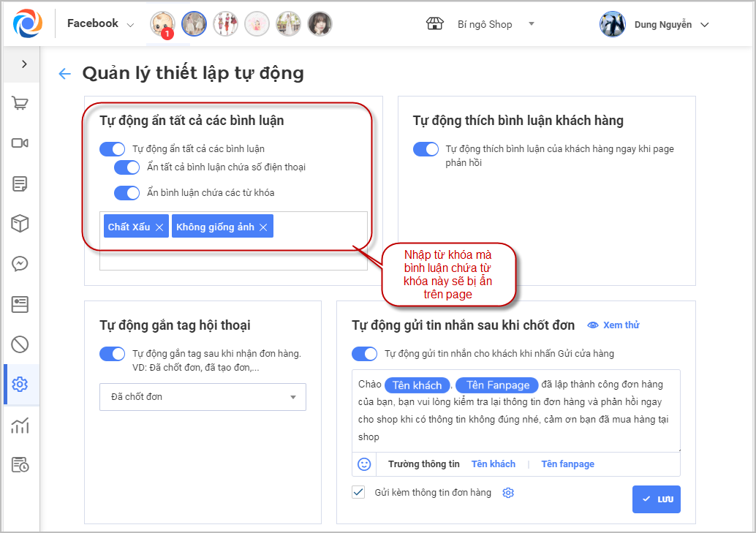Image resolution: width=756 pixels, height=533 pixels.
Task: Click the LƯU save button
Action: [x=656, y=499]
